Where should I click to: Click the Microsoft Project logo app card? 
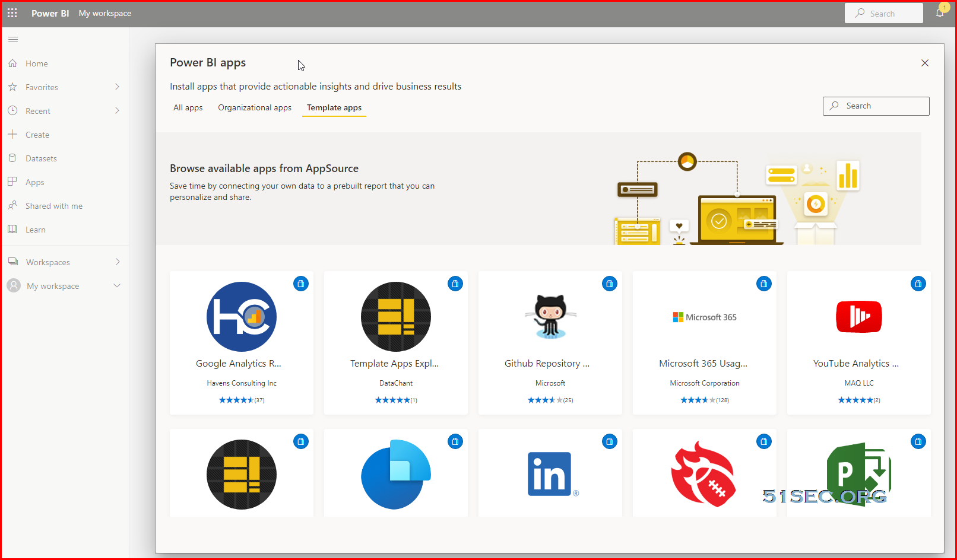click(859, 474)
